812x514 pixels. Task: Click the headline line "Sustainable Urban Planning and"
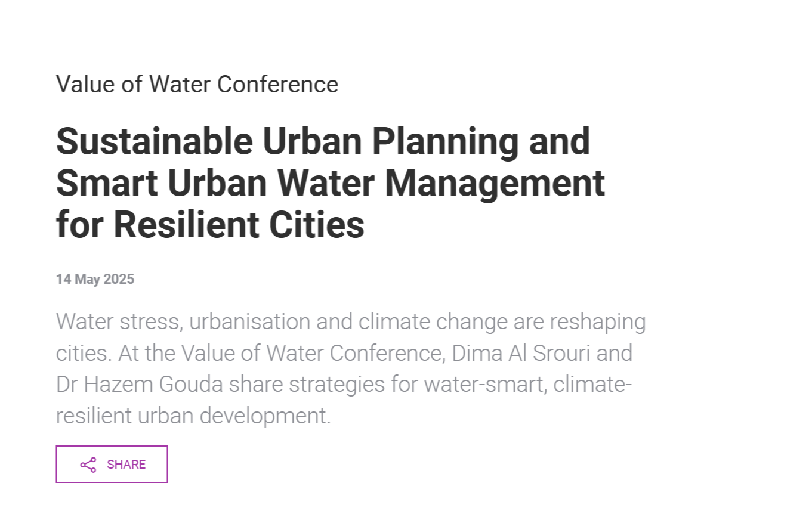tap(323, 141)
